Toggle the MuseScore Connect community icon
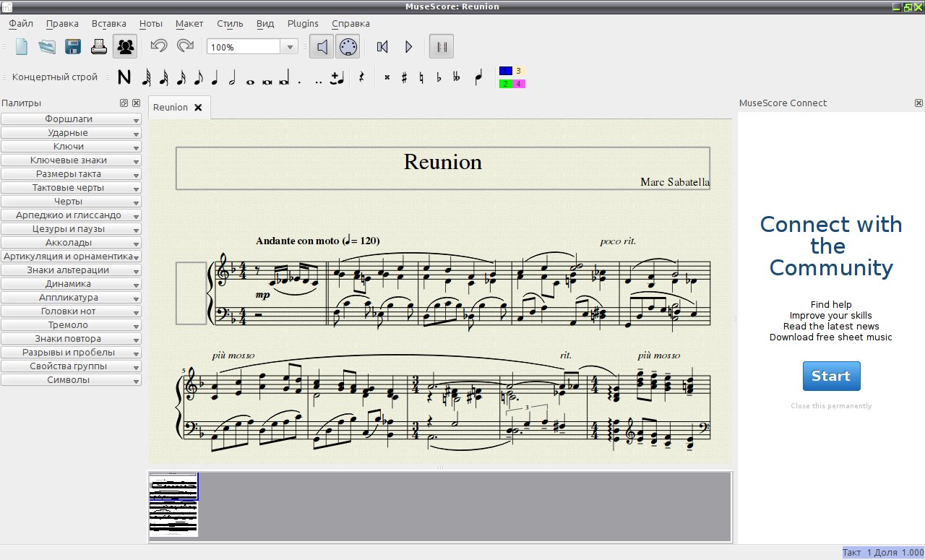The image size is (925, 560). (125, 47)
